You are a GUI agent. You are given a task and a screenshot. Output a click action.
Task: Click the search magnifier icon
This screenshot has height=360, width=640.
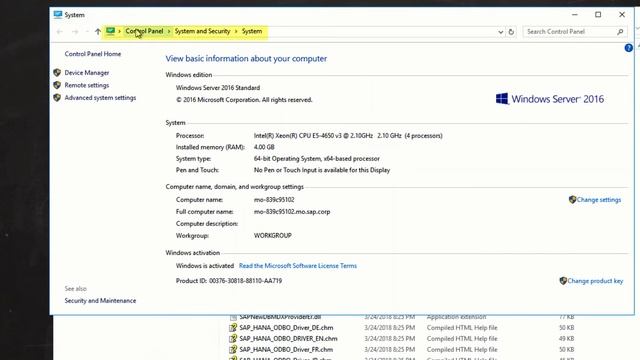tap(620, 31)
